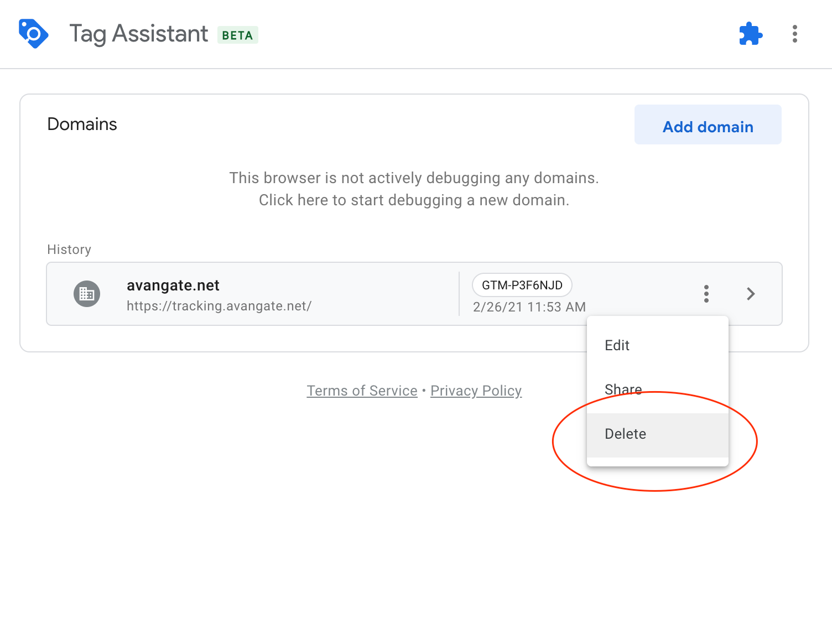Click the 2/26/21 11:53 AM timestamp
This screenshot has height=644, width=832.
point(529,307)
